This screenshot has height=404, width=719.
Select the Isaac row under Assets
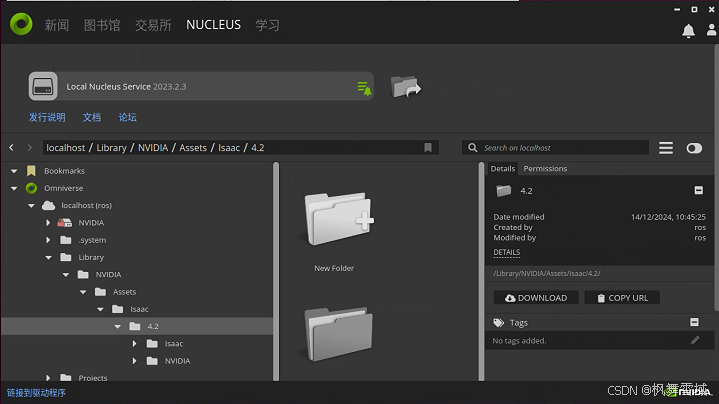point(137,309)
